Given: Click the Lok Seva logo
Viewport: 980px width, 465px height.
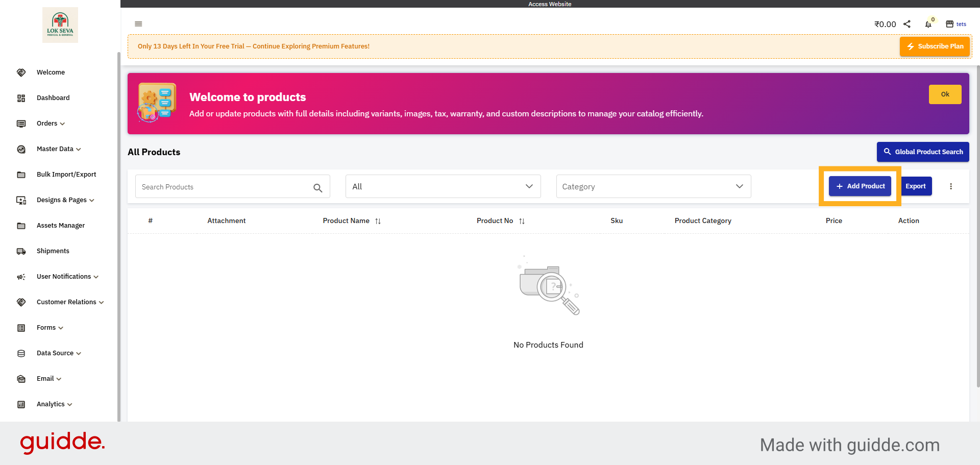Looking at the screenshot, I should pyautogui.click(x=60, y=25).
